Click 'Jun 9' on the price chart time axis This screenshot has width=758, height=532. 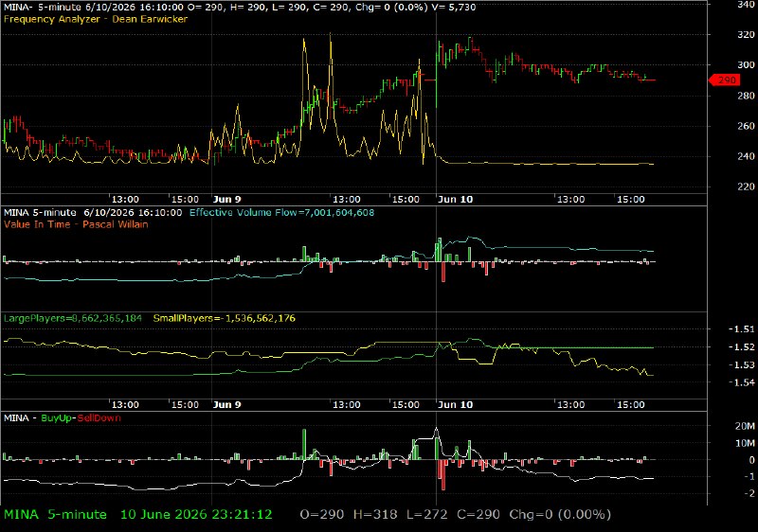coord(226,200)
